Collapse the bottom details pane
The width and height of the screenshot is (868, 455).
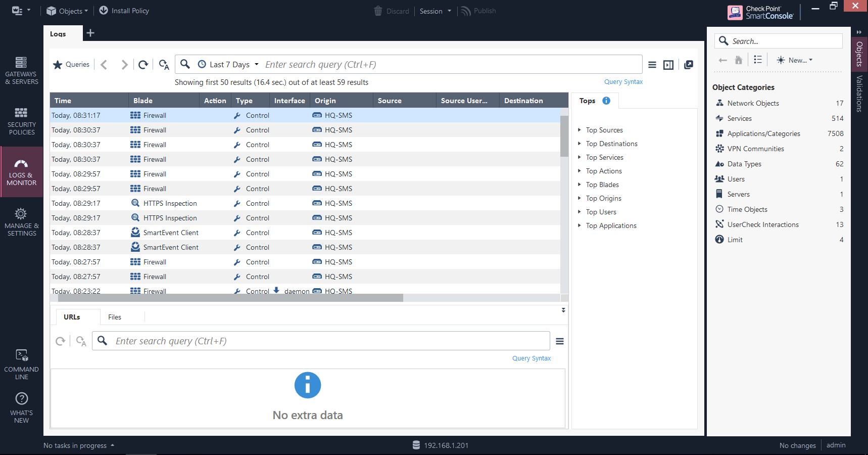[x=563, y=310]
